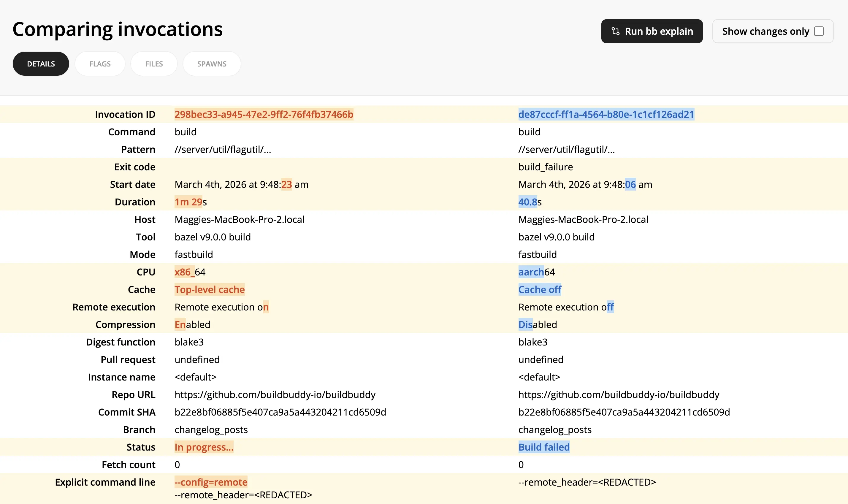
Task: Click the highlighted --config=remote flag
Action: coord(211,482)
